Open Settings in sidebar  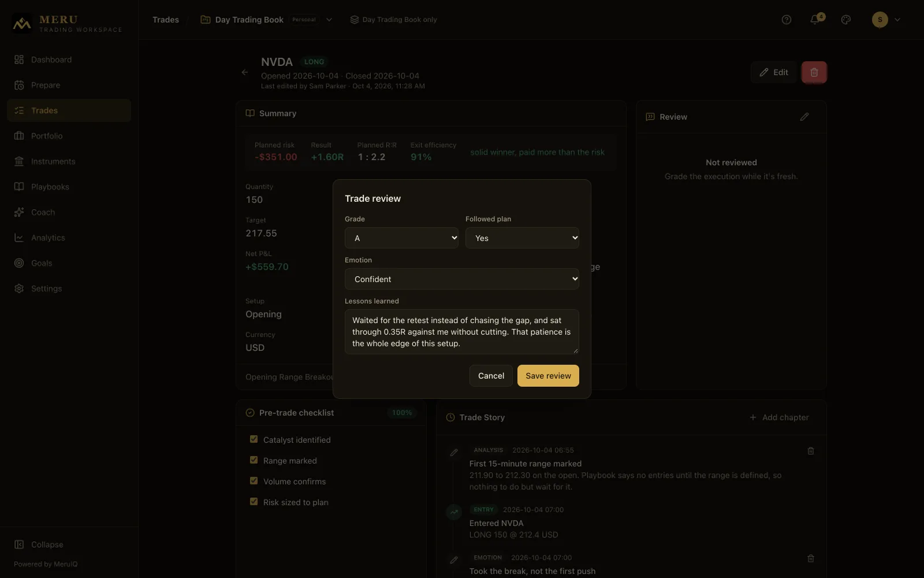[69, 288]
